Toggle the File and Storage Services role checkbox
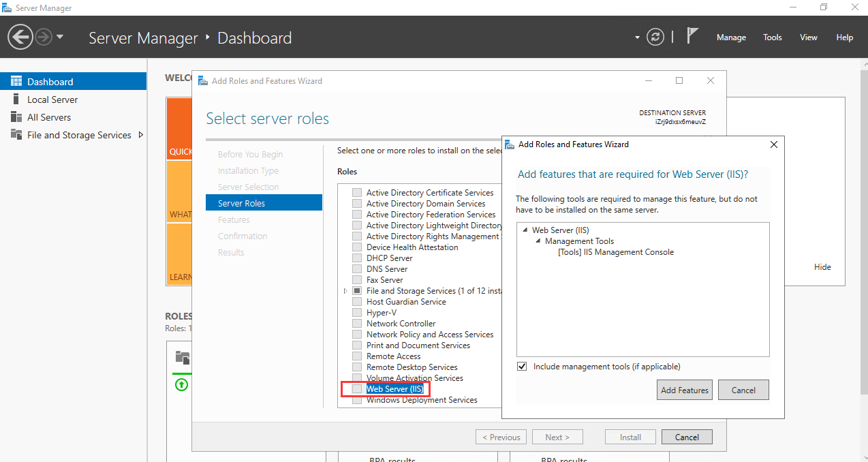 tap(357, 290)
